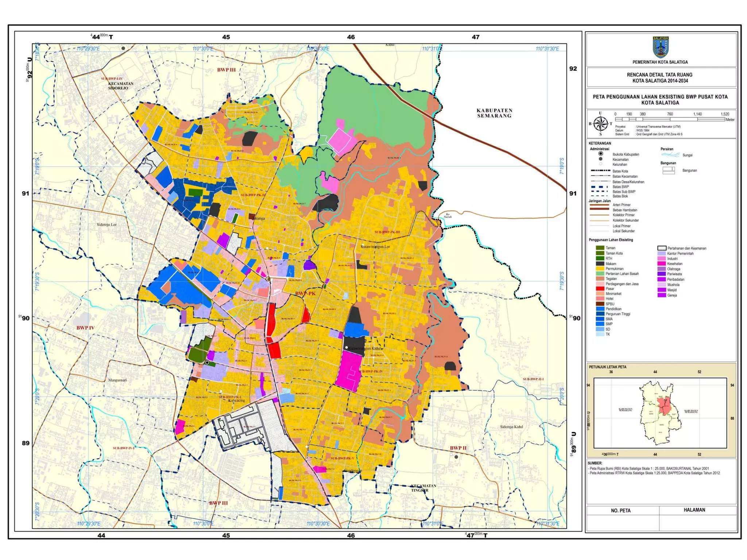
Task: Click the red Pasar legend swatch
Action: [600, 288]
